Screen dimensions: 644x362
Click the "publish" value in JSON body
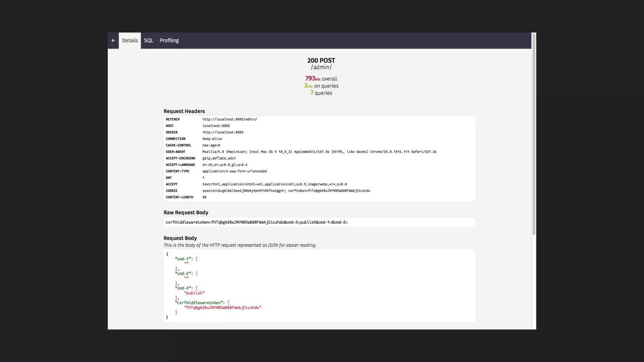coord(194,293)
